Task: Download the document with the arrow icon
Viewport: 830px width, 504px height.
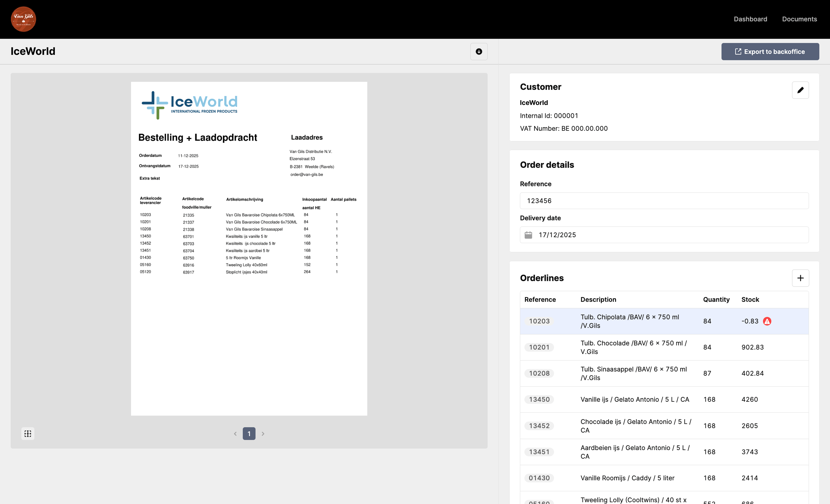Action: coord(479,52)
